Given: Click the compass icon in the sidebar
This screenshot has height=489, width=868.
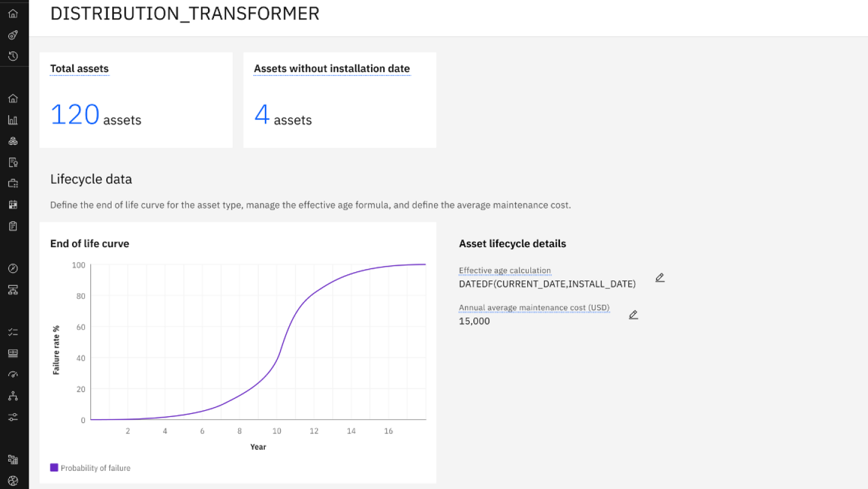Looking at the screenshot, I should (x=13, y=268).
